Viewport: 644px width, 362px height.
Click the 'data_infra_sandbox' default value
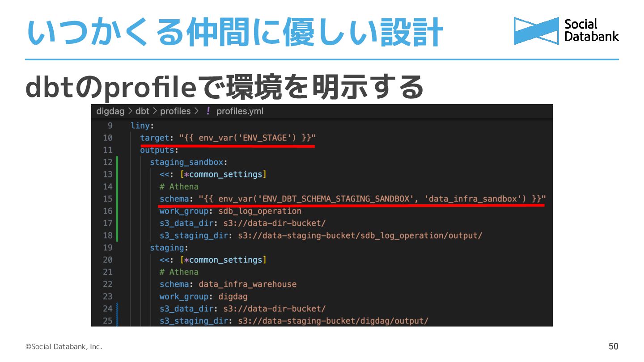(474, 198)
